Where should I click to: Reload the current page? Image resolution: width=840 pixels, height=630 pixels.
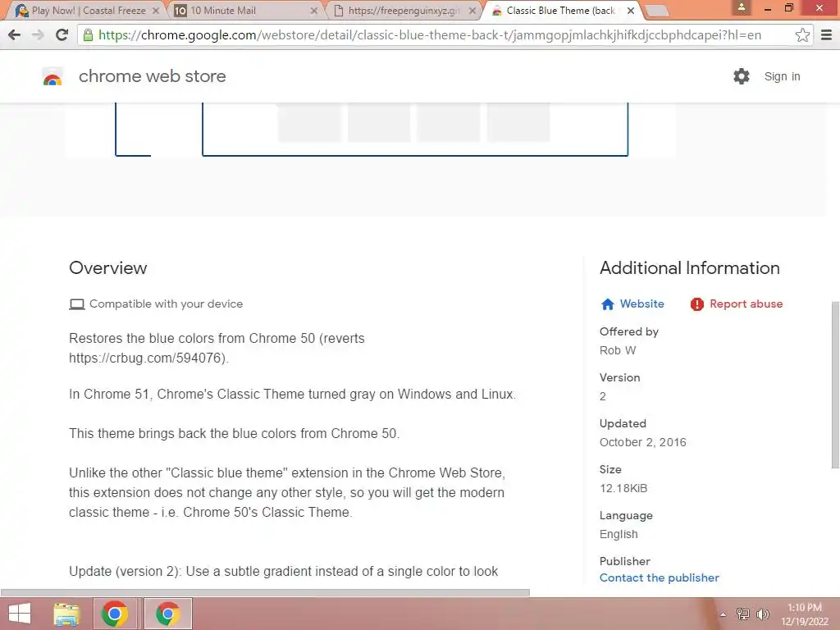pyautogui.click(x=62, y=35)
